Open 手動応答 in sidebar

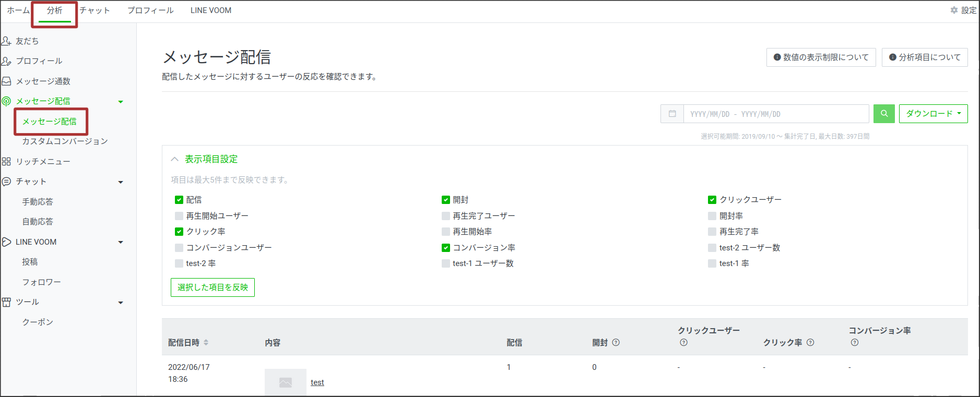pyautogui.click(x=38, y=202)
